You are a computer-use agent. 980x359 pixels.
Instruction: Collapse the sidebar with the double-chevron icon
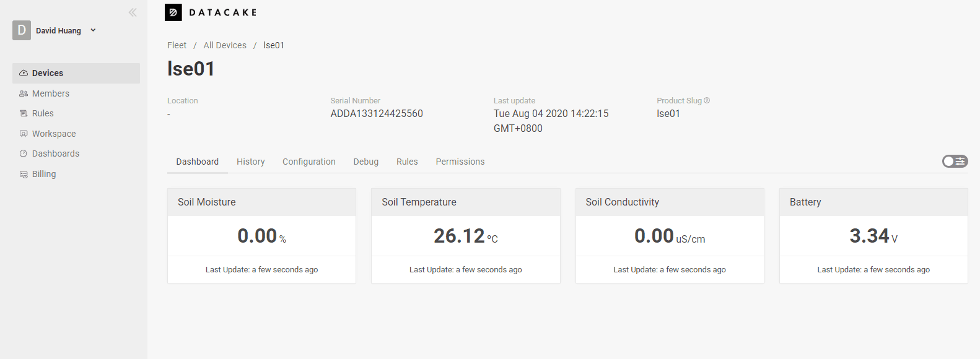(133, 12)
